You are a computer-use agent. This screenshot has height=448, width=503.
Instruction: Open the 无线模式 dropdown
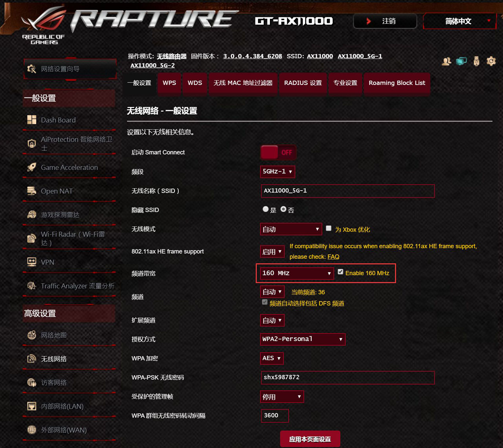[x=291, y=229]
